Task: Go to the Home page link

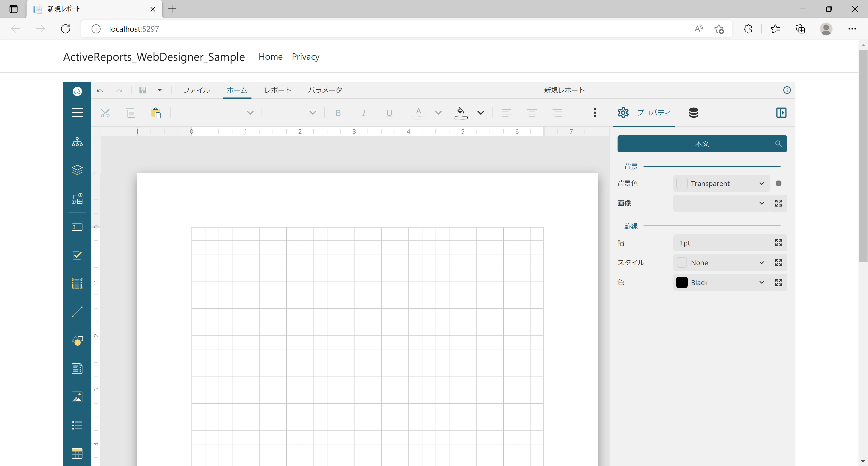Action: (x=271, y=57)
